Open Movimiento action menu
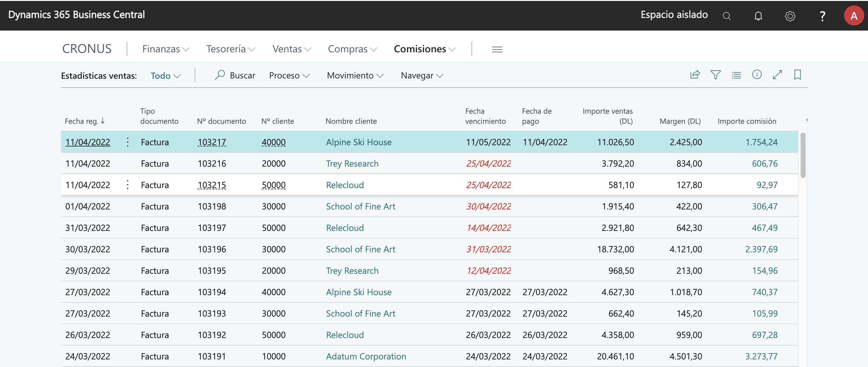Viewport: 868px width, 367px height. (x=355, y=76)
